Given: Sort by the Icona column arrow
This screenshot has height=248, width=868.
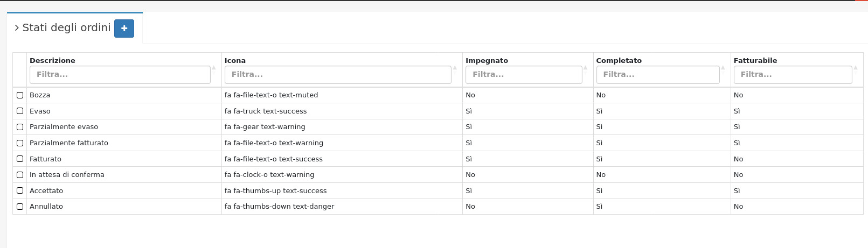Looking at the screenshot, I should point(455,68).
